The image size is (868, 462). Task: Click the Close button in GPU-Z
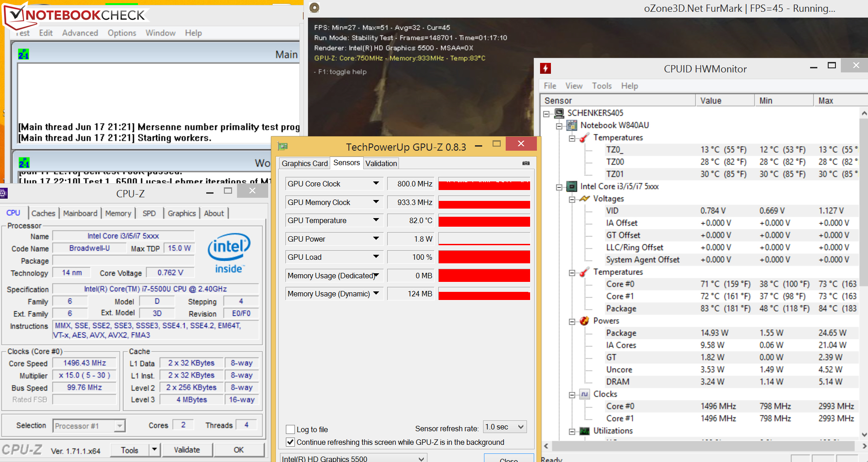point(509,458)
